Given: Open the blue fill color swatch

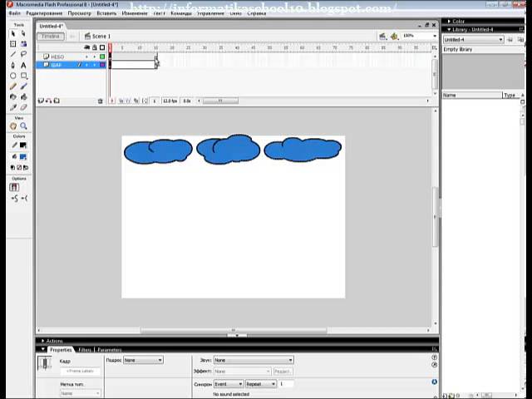Looking at the screenshot, I should coord(23,157).
